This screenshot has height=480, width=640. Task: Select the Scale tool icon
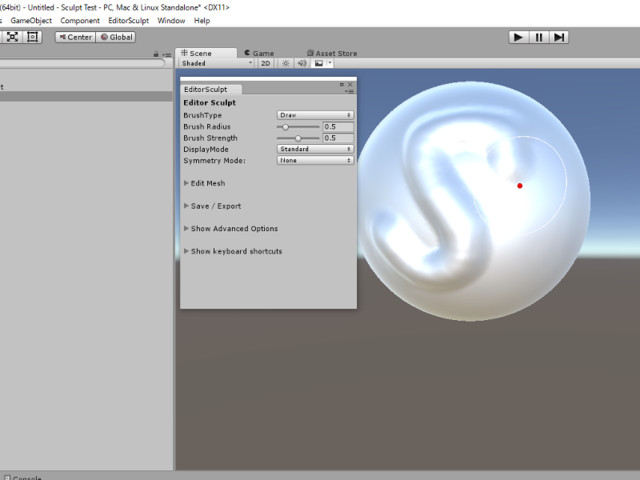pos(12,37)
